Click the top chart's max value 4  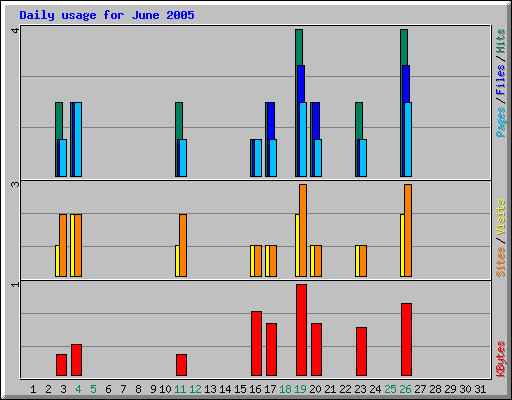tap(15, 30)
